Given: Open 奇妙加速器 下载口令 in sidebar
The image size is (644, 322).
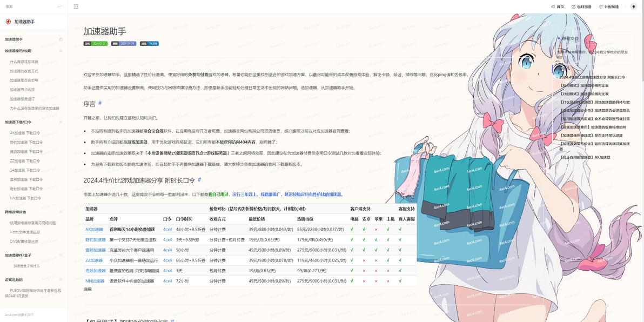Looking at the screenshot, I should pos(26,189).
